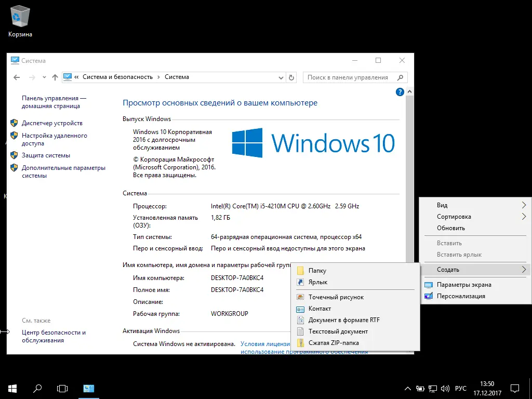The image size is (532, 399).
Task: Open Task View on the taskbar
Action: (x=62, y=389)
